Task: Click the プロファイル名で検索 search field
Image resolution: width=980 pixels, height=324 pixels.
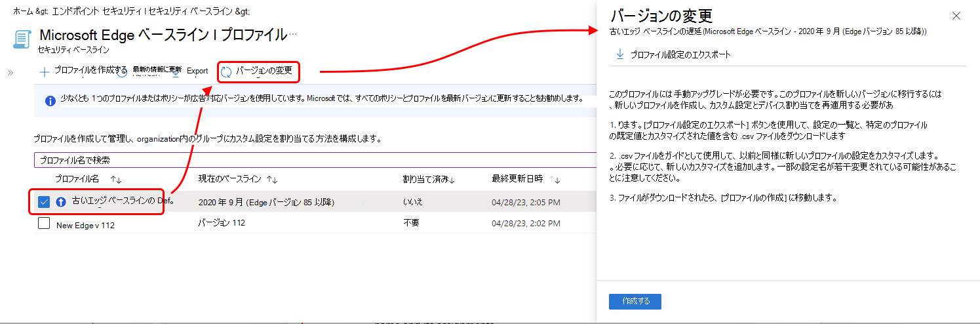Action: tap(315, 160)
